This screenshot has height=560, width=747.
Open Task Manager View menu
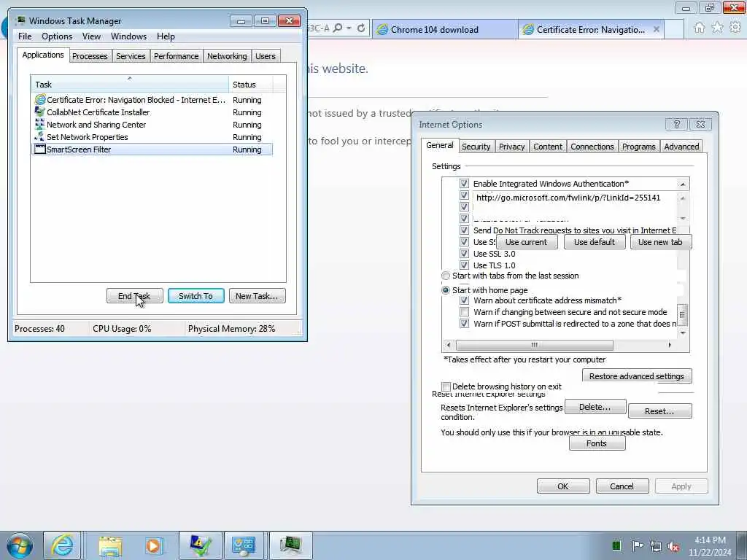coord(91,36)
